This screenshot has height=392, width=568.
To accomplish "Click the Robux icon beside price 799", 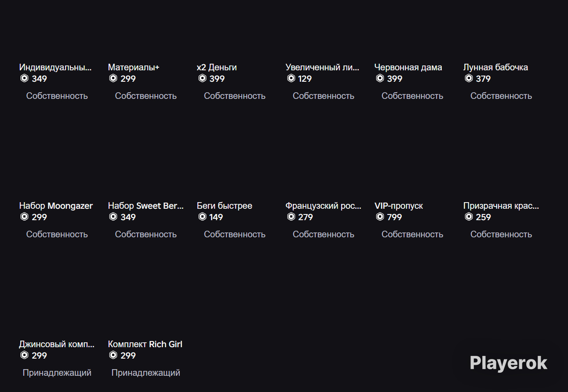I will click(x=380, y=217).
